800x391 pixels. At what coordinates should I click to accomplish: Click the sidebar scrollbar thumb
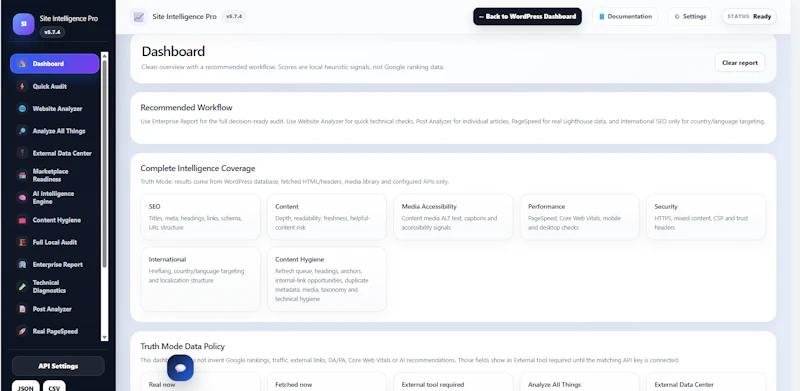(105, 163)
